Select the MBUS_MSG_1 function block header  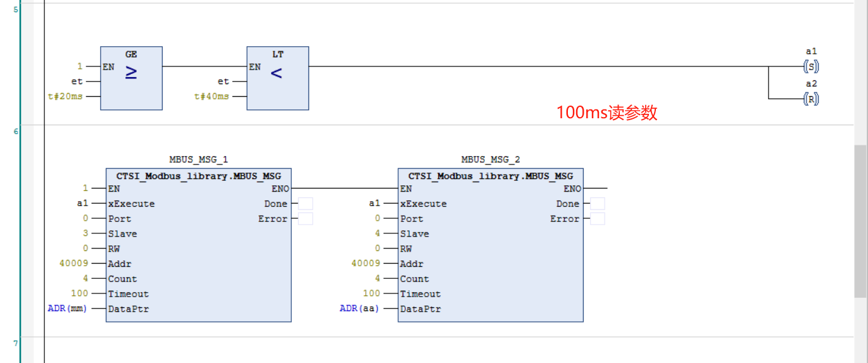(x=199, y=176)
